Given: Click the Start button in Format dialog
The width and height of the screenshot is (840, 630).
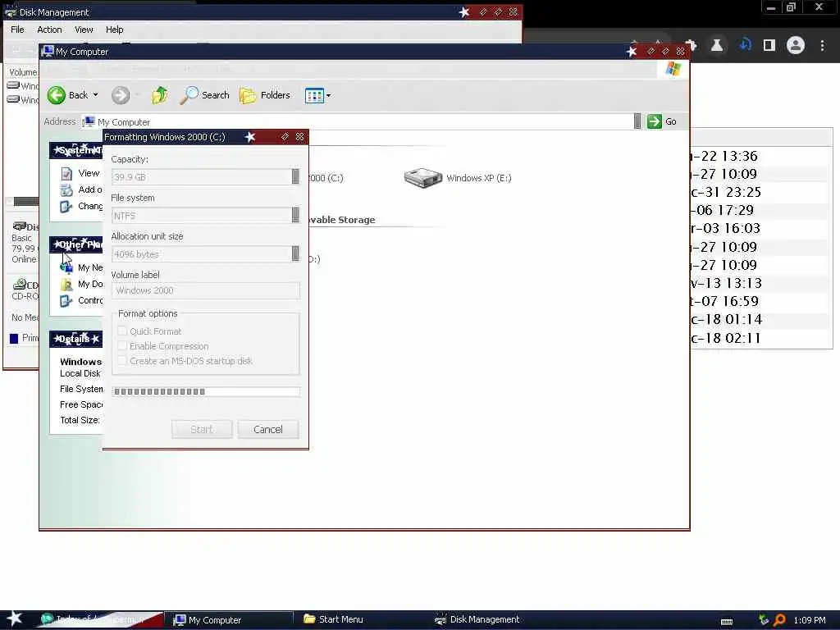Looking at the screenshot, I should (x=202, y=430).
